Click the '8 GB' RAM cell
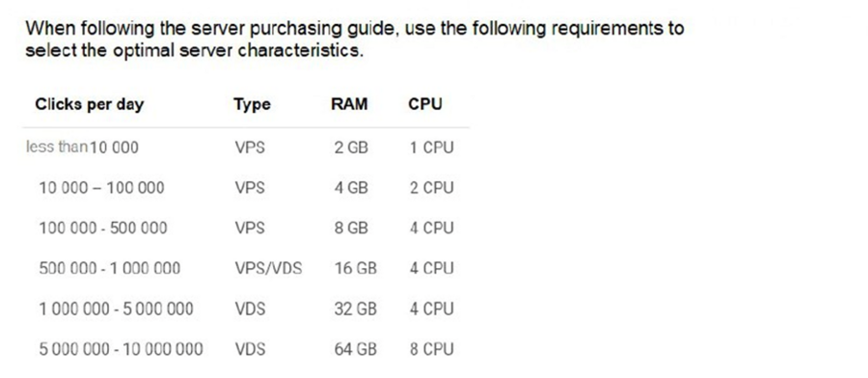 pyautogui.click(x=351, y=228)
